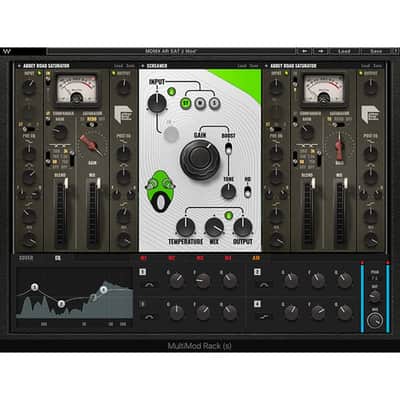Click the right Abbey Road Saturator VU meter
This screenshot has width=400, height=400.
[323, 89]
